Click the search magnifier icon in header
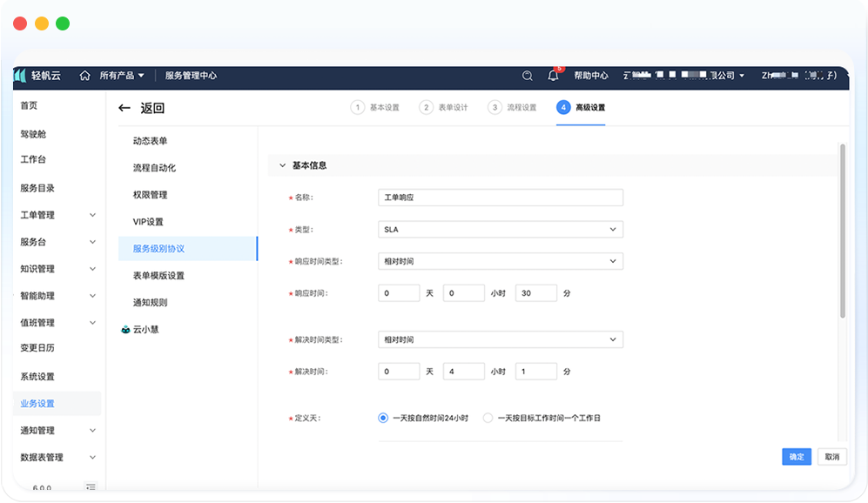The height and width of the screenshot is (503, 868). point(528,76)
